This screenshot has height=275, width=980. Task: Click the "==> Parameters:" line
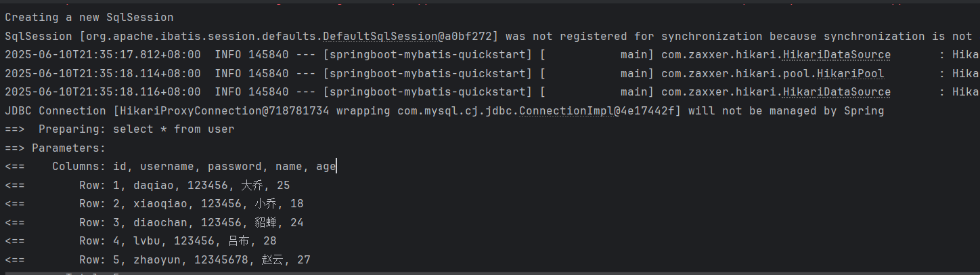55,148
